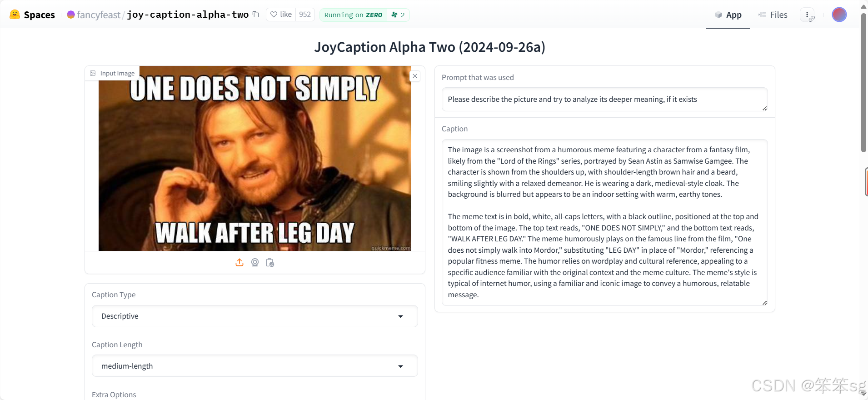Open the user avatar menu
Viewport: 868px width, 400px height.
pos(839,15)
